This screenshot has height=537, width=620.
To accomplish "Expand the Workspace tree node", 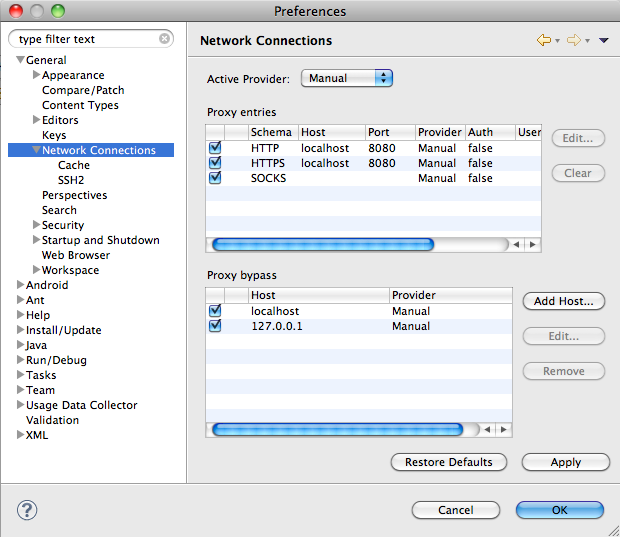I will 36,270.
